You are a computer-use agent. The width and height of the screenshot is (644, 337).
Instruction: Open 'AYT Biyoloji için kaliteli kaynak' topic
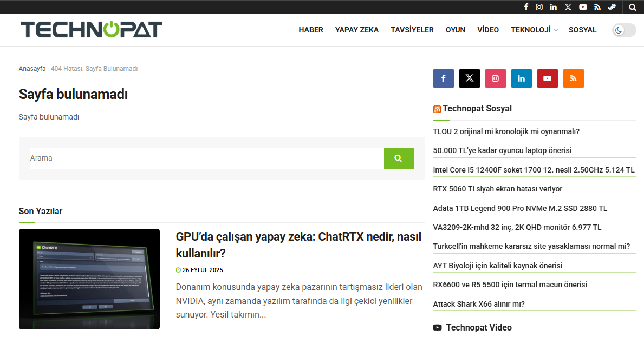(498, 266)
